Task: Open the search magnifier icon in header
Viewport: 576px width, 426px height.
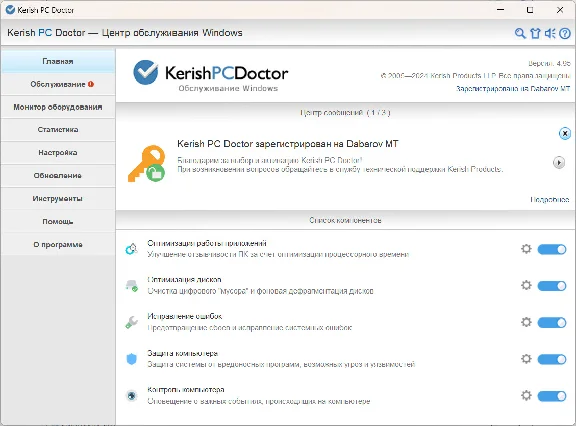Action: point(520,33)
